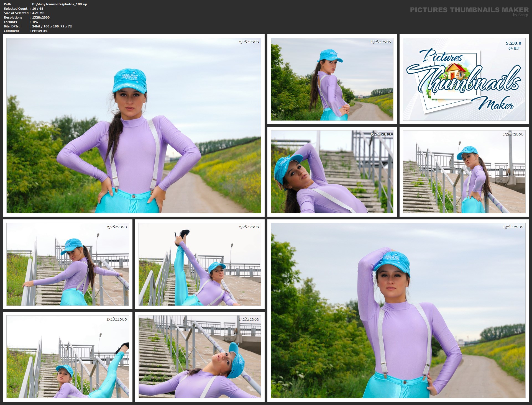Click the size value 4.21 MB
Screen dimensions: 532x405
click(x=38, y=13)
